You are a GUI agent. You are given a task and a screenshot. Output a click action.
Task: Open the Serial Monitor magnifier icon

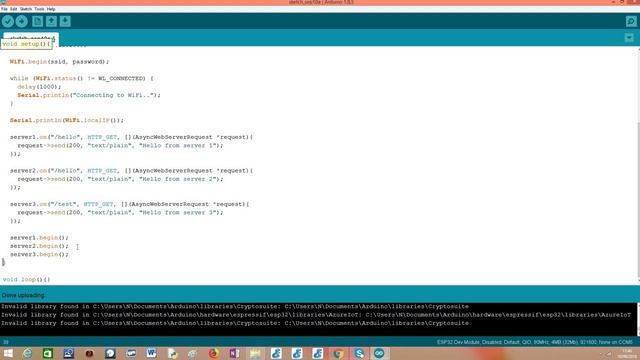[631, 21]
